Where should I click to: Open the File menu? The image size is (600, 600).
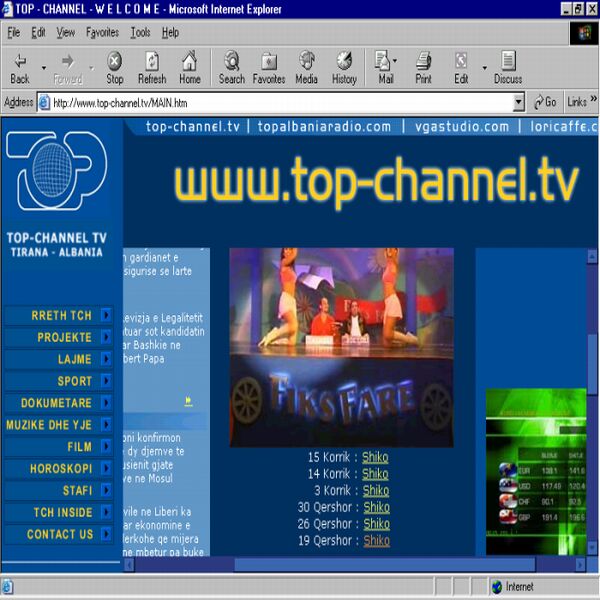point(13,33)
